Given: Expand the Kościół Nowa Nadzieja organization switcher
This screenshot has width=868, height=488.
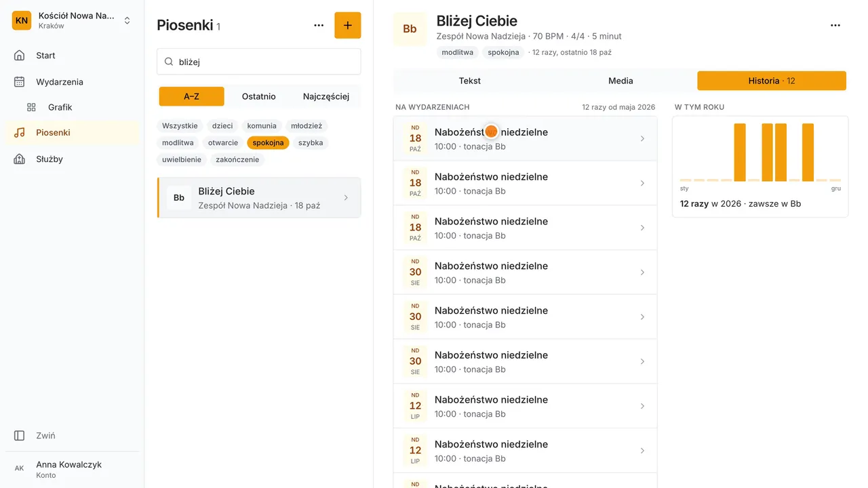Looking at the screenshot, I should [x=72, y=20].
